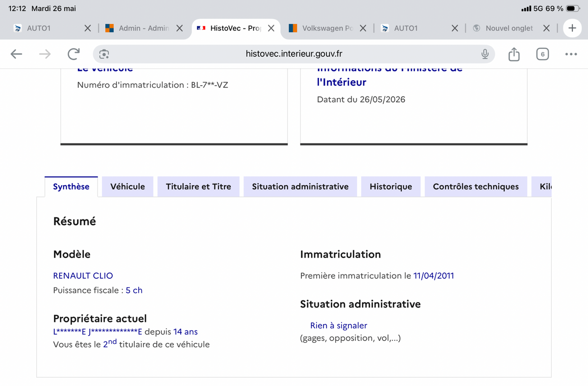The width and height of the screenshot is (588, 386).
Task: Tap the Datant du 26/05/2026 text
Action: pos(361,100)
